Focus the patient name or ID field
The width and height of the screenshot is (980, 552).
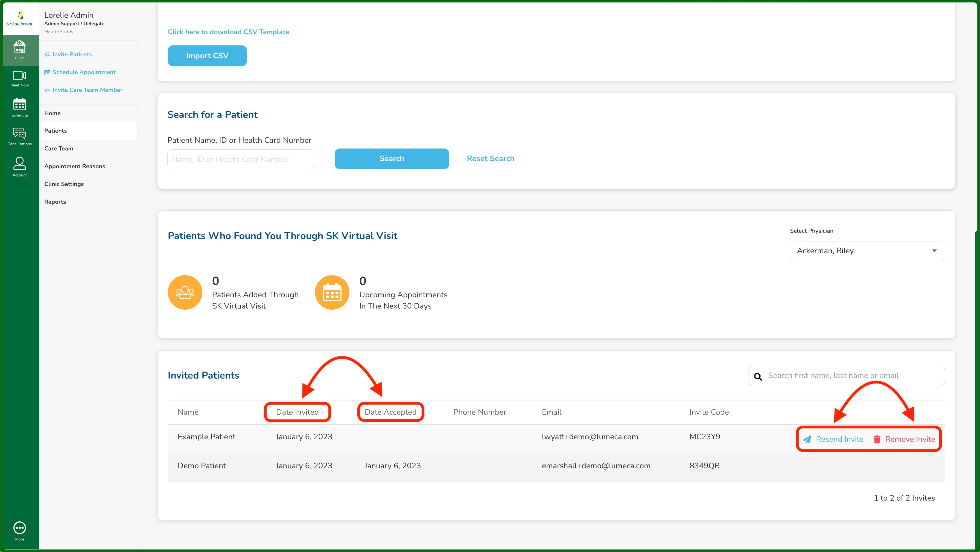(241, 159)
